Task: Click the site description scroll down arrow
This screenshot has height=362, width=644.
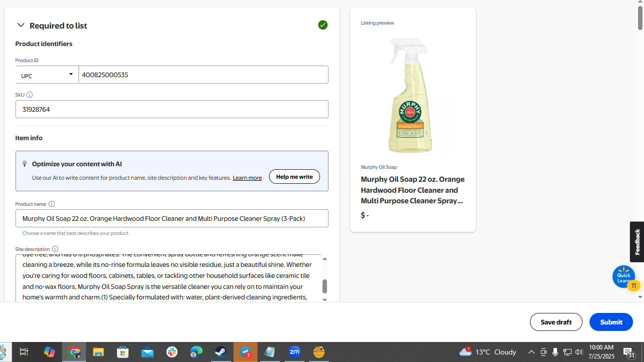Action: click(324, 299)
